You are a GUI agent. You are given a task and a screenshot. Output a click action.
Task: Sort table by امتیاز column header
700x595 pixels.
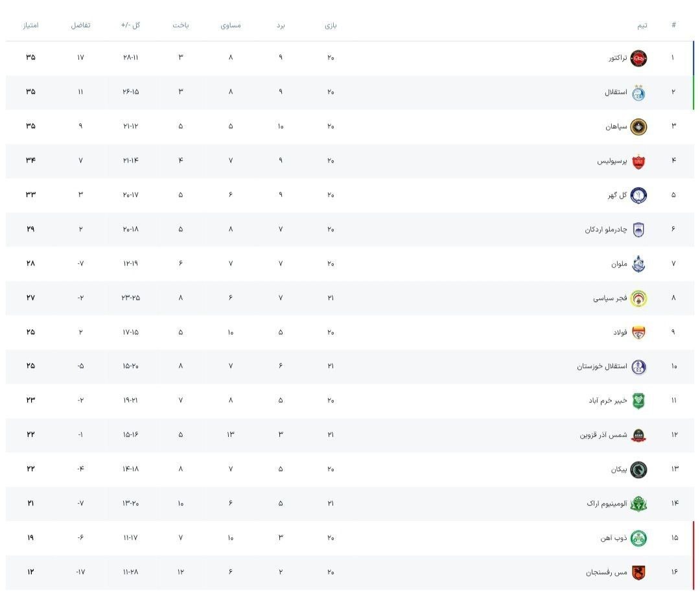(30, 25)
